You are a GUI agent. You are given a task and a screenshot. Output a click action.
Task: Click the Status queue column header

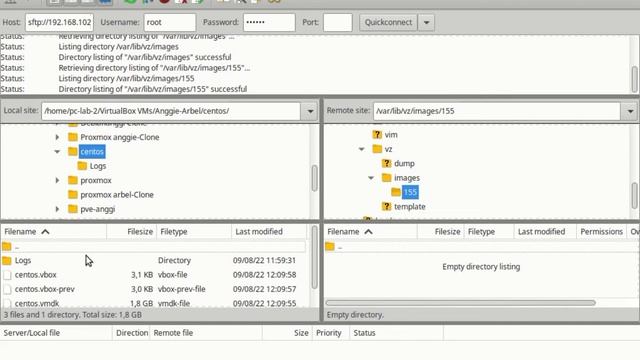(x=396, y=333)
